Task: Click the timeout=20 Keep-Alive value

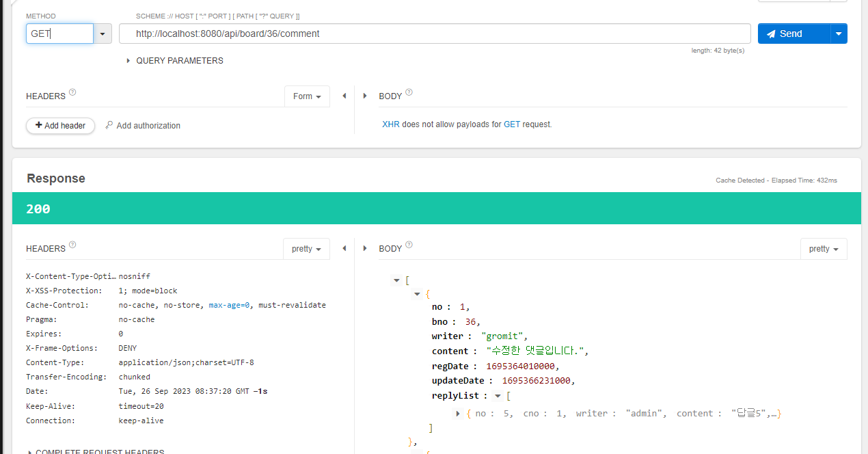Action: tap(141, 406)
